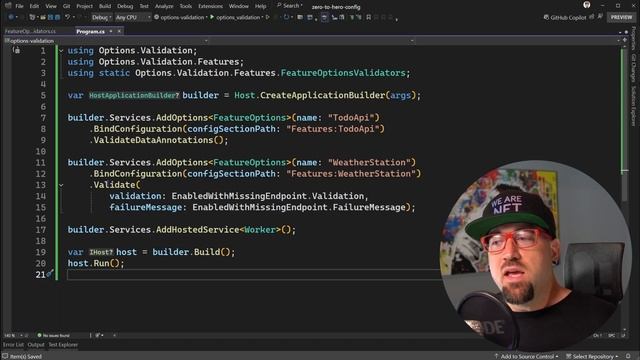Viewport: 640px width, 360px height.
Task: Click the Search box in title bar
Action: point(290,6)
